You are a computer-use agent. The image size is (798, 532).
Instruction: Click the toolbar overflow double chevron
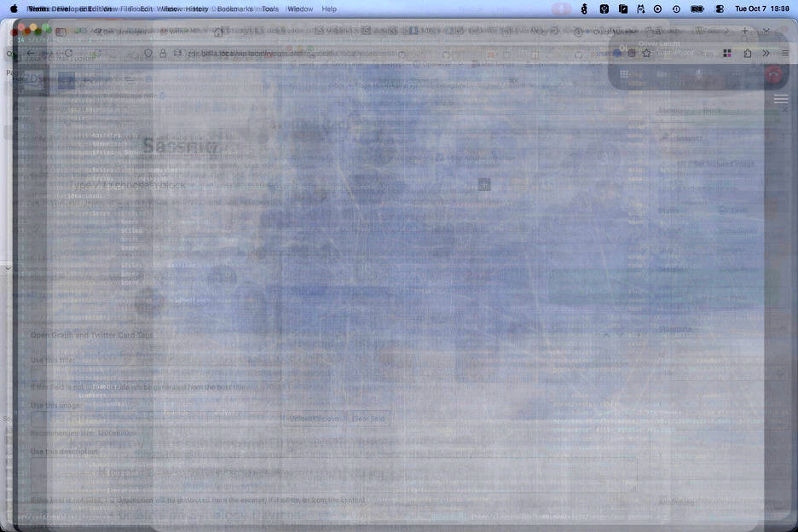point(766,53)
